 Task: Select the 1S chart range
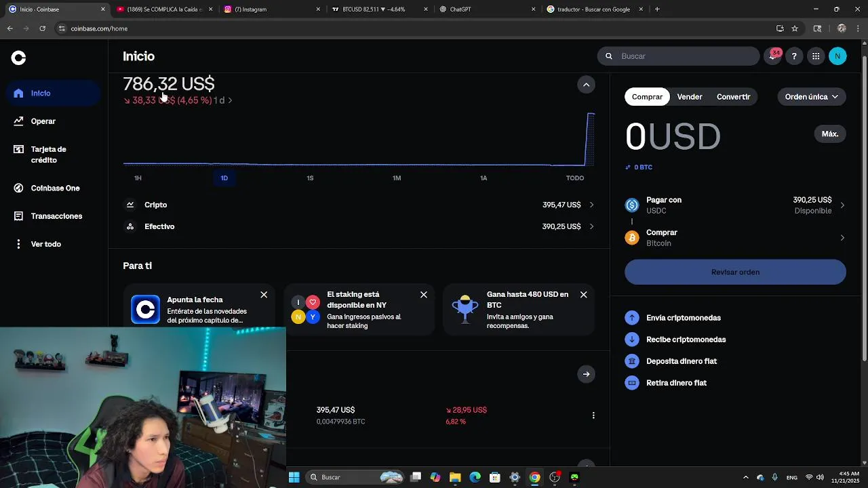point(310,178)
